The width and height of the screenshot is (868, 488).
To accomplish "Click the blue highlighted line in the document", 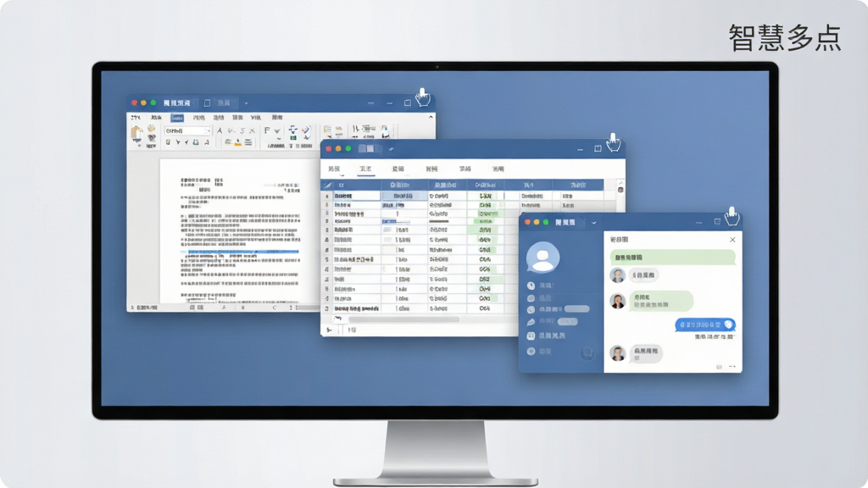I will pyautogui.click(x=242, y=252).
